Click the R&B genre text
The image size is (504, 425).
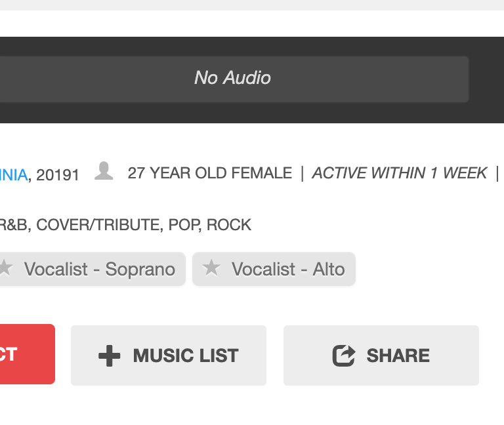14,225
